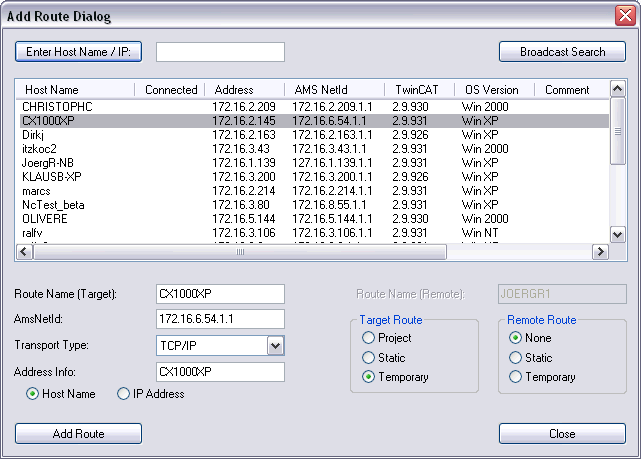The width and height of the screenshot is (641, 459).
Task: Sort by the TwinCAT column header
Action: click(x=419, y=90)
